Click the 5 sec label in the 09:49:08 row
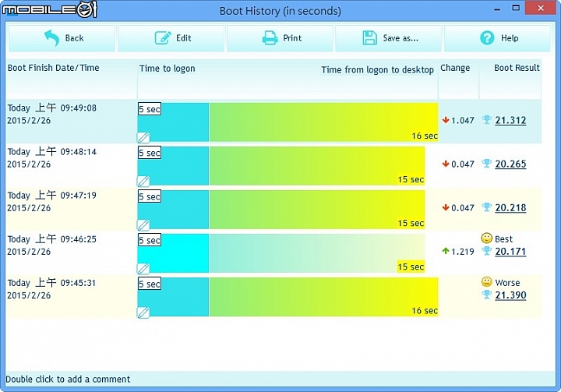561x392 pixels. [150, 109]
